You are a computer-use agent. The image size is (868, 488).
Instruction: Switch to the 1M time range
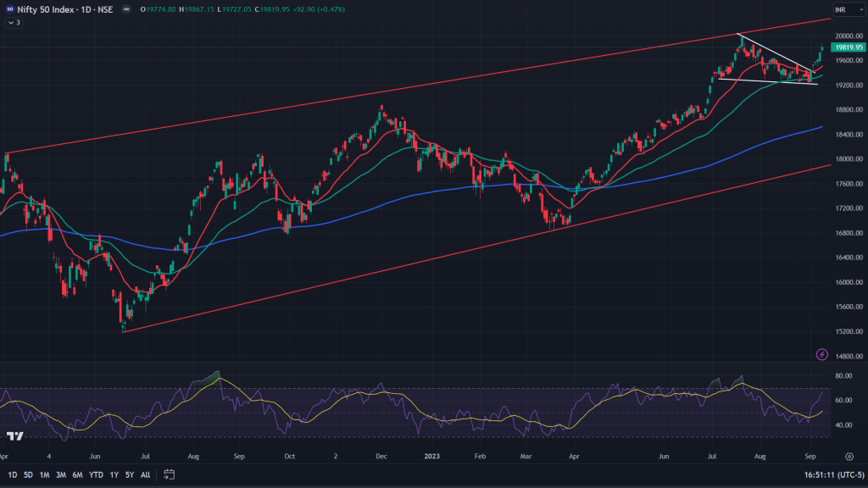click(x=45, y=474)
